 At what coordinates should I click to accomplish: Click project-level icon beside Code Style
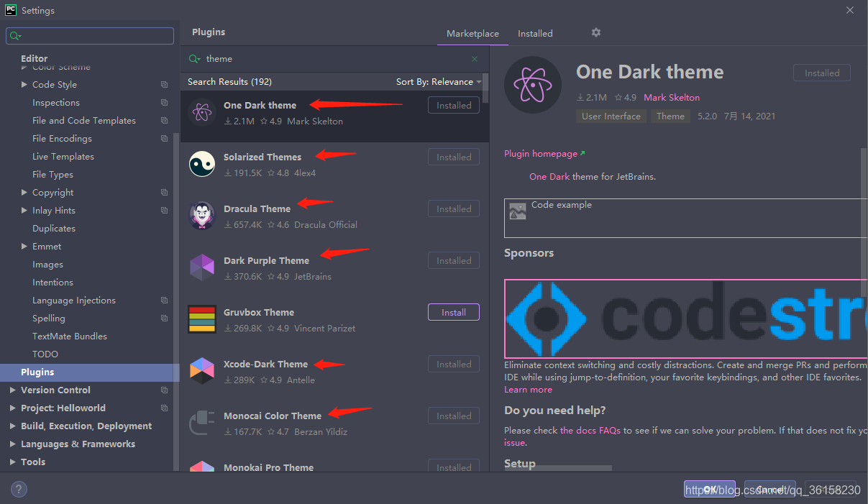[x=164, y=85]
